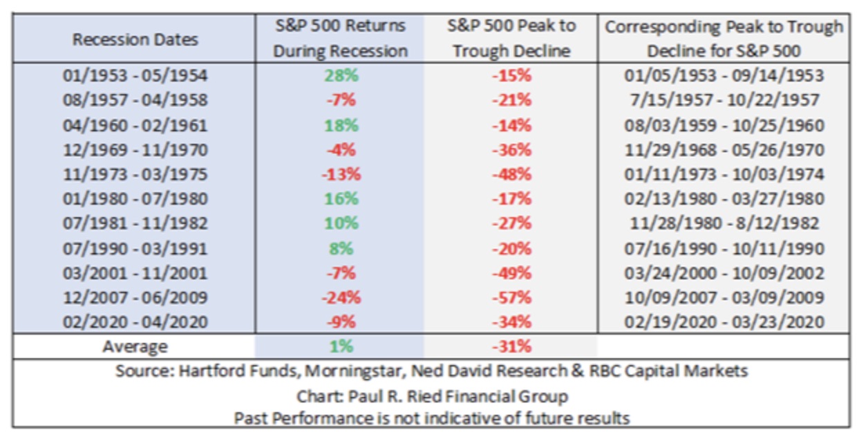The image size is (868, 437).
Task: Click the Average row label
Action: click(x=135, y=346)
